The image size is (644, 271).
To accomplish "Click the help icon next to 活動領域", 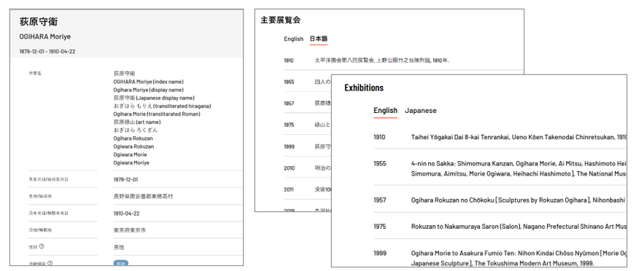I will click(50, 263).
